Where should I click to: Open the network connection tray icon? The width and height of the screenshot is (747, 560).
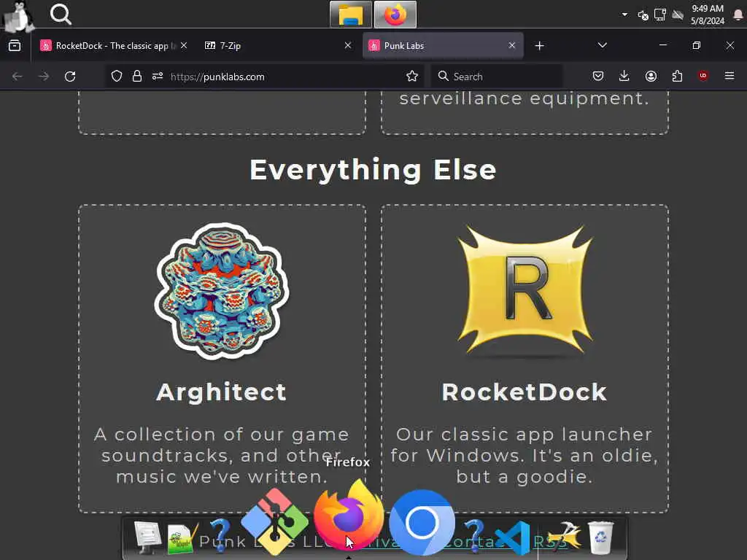click(659, 15)
